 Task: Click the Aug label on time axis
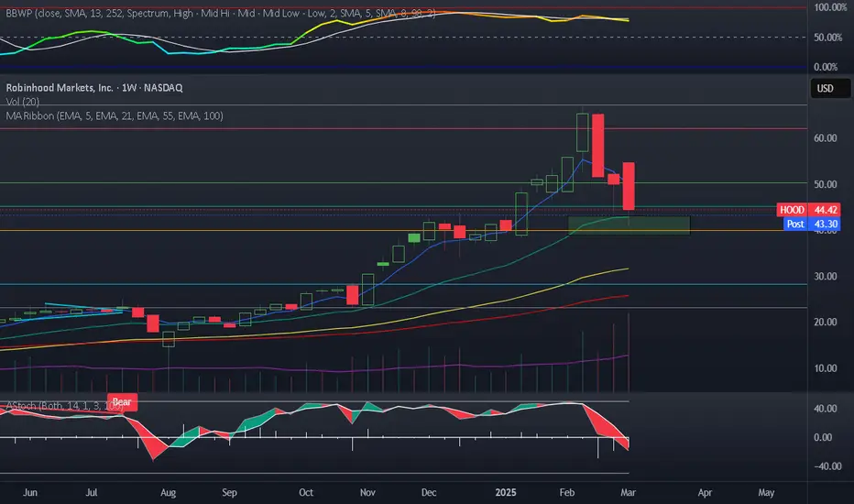click(x=168, y=493)
